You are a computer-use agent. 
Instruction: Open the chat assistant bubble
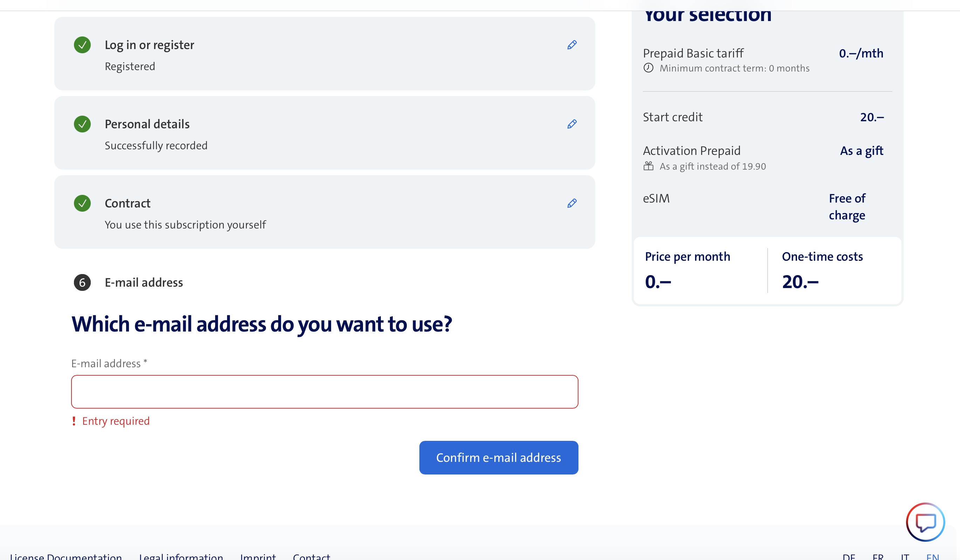pos(926,522)
